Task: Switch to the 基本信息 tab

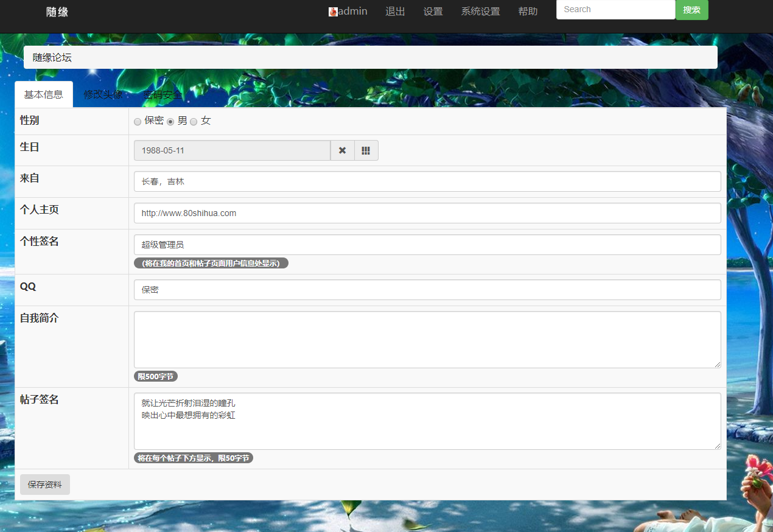Action: point(44,94)
